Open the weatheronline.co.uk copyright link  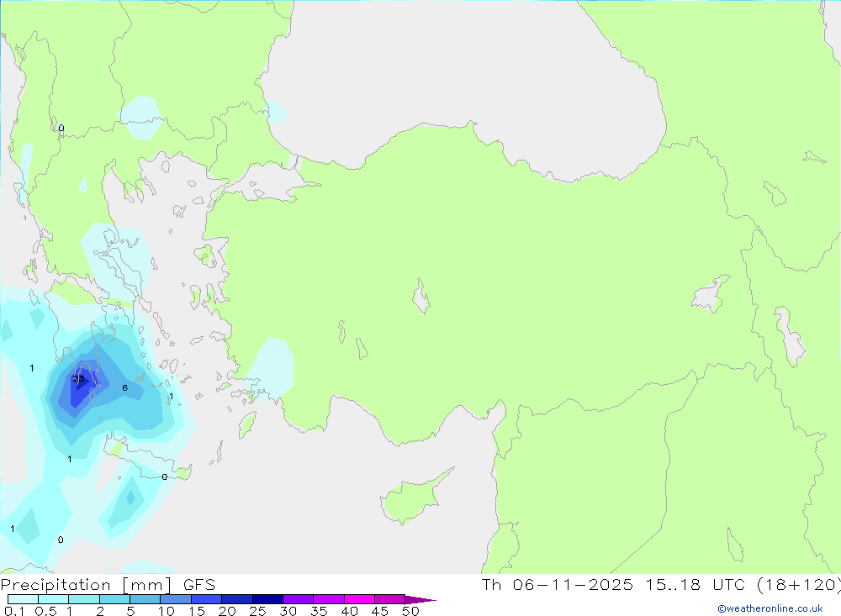point(770,608)
